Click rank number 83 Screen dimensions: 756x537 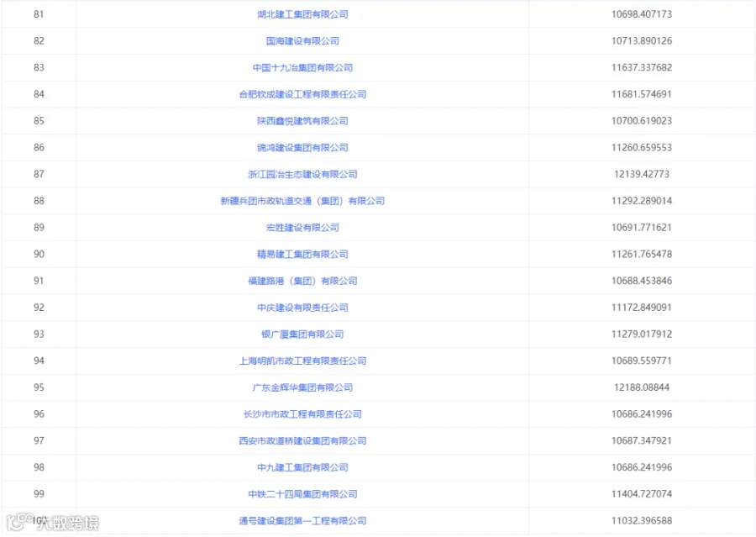pos(39,67)
